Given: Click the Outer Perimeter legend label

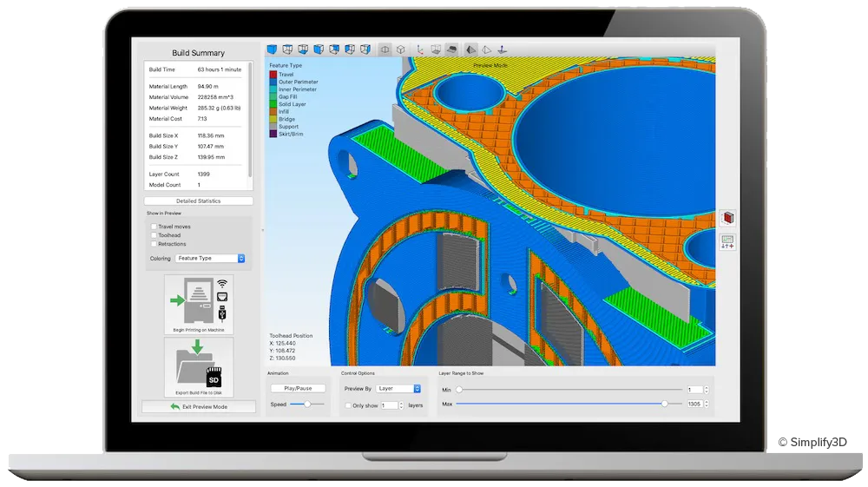Looking at the screenshot, I should tap(299, 82).
